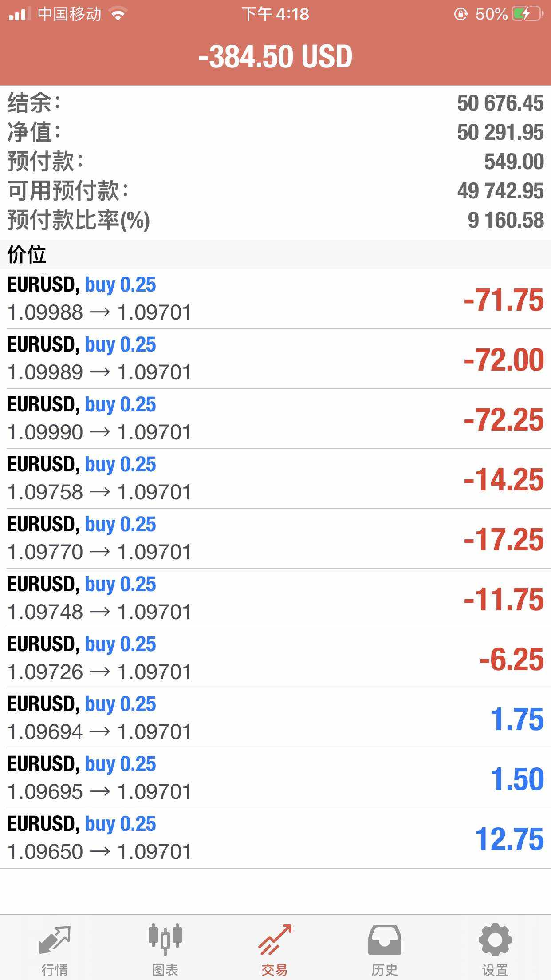Open the 历史 history inbox icon
This screenshot has width=551, height=980.
(x=385, y=939)
